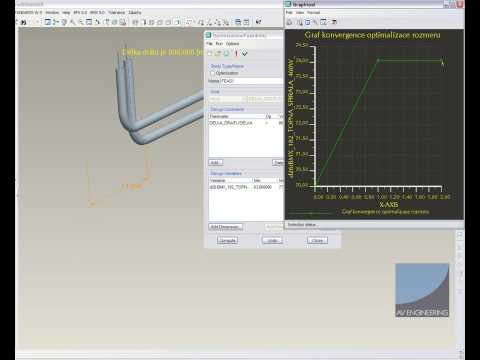Select the DELKA_DRATU constraint row

pos(246,123)
